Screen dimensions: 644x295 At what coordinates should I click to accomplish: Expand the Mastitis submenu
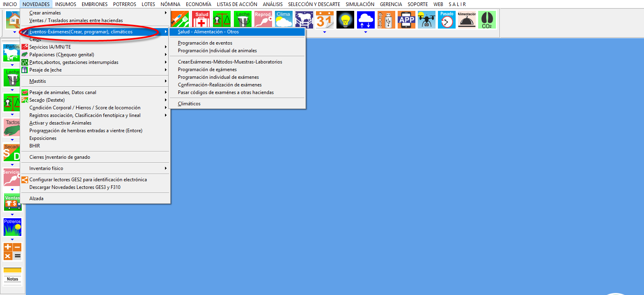(37, 81)
